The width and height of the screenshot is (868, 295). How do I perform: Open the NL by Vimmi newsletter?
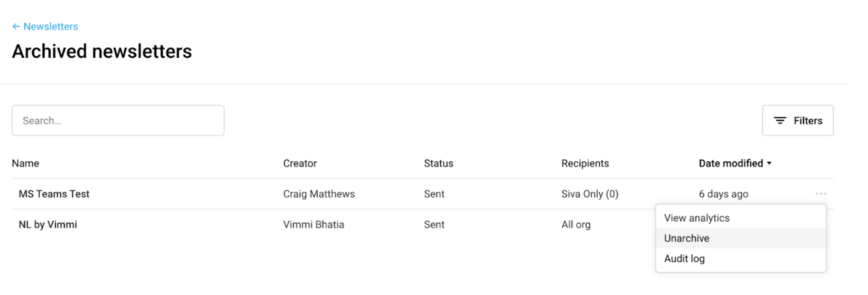(48, 225)
